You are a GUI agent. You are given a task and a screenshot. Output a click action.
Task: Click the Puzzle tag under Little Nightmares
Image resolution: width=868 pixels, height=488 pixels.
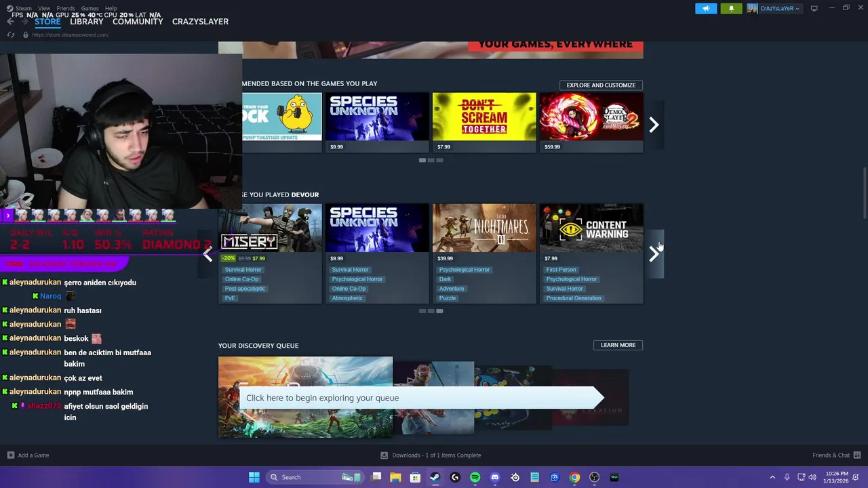pyautogui.click(x=448, y=298)
